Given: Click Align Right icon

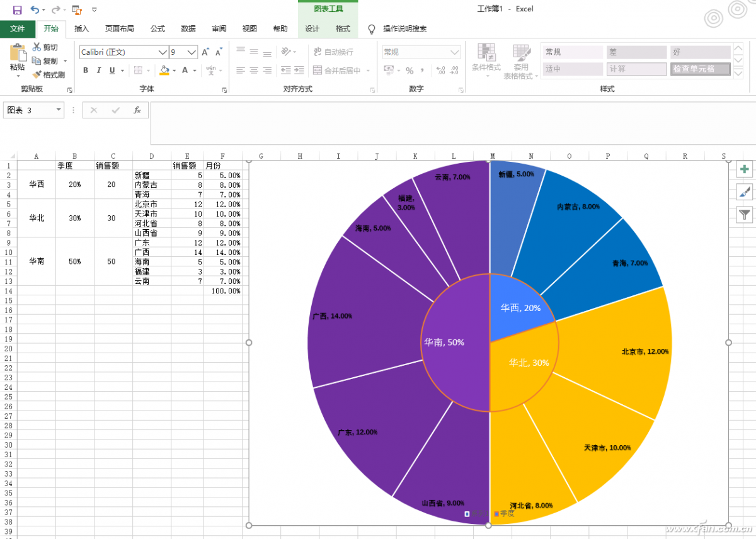Looking at the screenshot, I should click(x=267, y=71).
